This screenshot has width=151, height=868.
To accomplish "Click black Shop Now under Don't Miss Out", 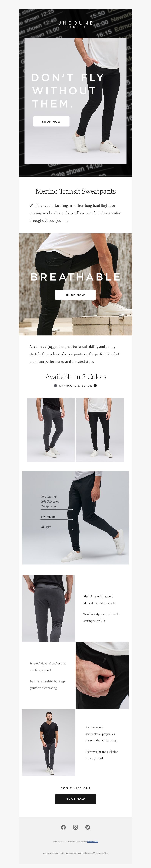I will [x=75, y=799].
